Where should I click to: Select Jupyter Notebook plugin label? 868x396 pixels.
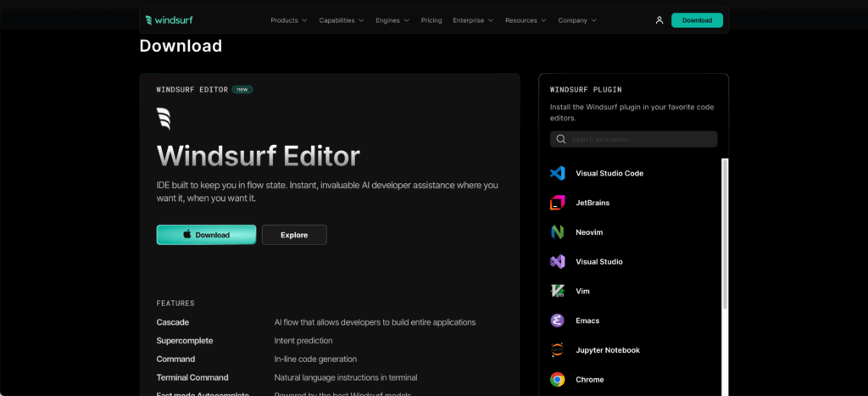pos(608,350)
